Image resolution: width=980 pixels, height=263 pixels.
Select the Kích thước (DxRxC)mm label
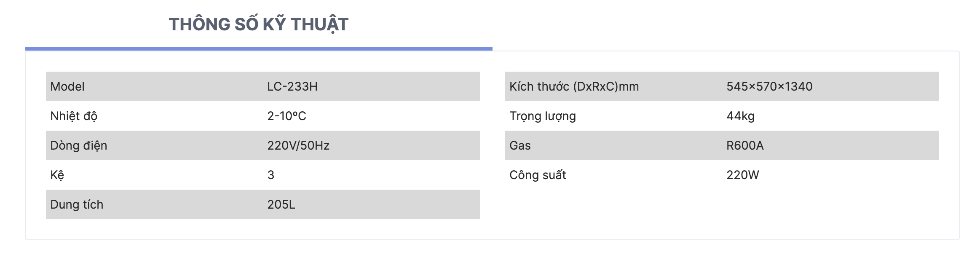click(x=574, y=86)
